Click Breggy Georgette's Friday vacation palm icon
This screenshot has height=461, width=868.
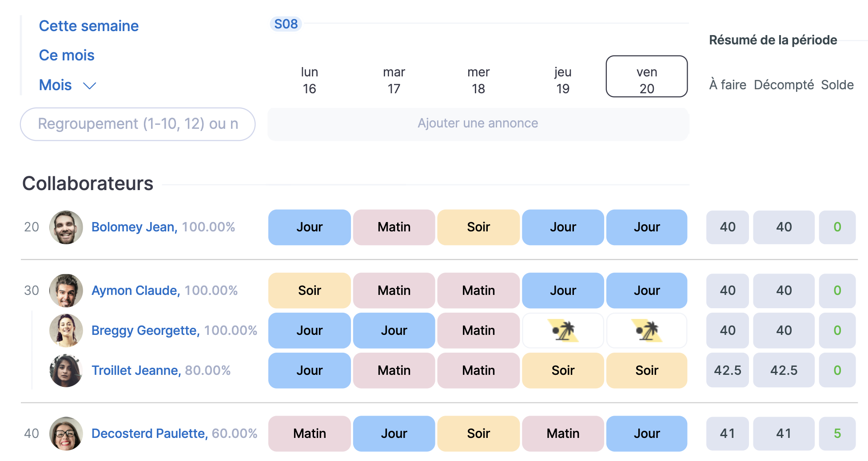[x=647, y=331]
